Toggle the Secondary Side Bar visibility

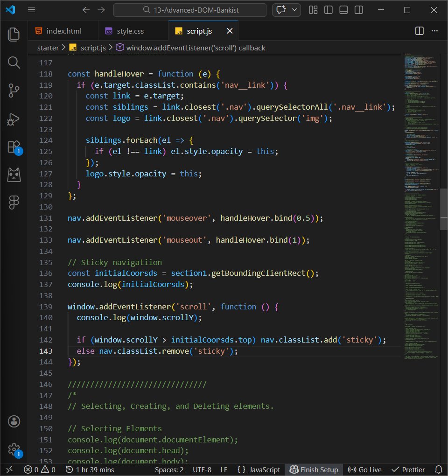359,10
